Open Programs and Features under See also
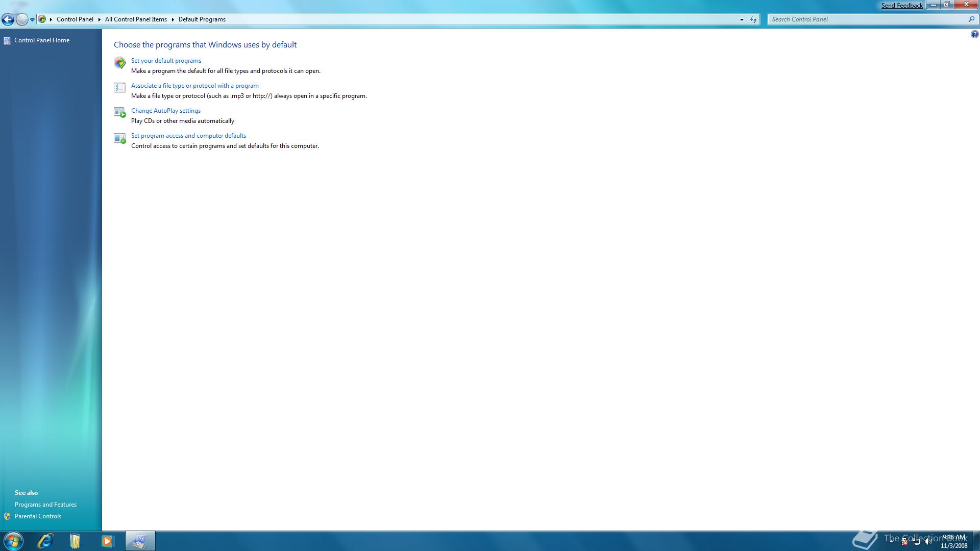 tap(45, 505)
